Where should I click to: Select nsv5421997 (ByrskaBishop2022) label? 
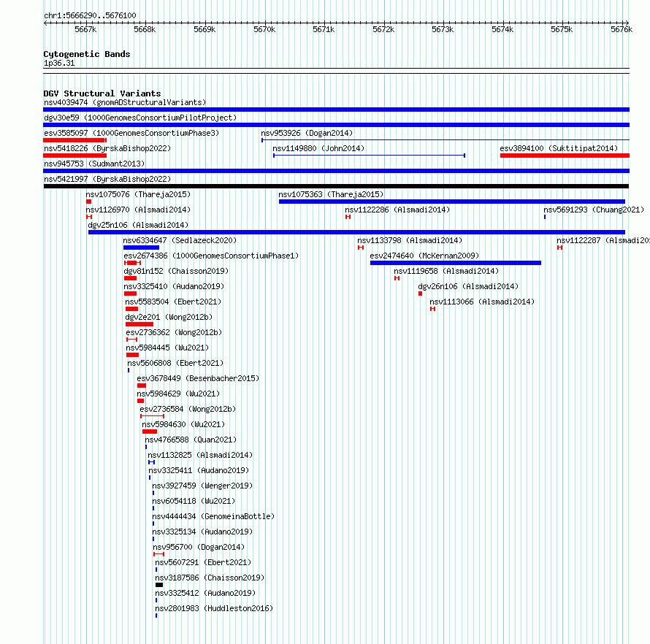click(107, 179)
